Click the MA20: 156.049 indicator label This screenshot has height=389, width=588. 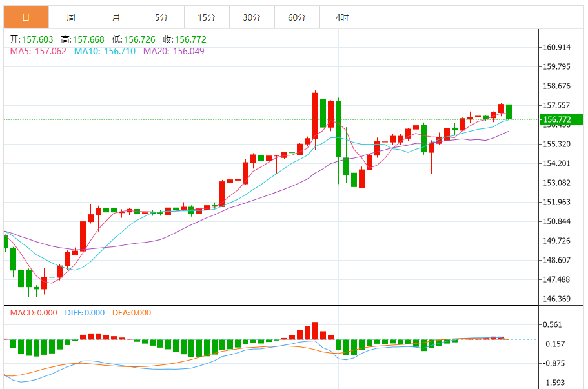[174, 51]
